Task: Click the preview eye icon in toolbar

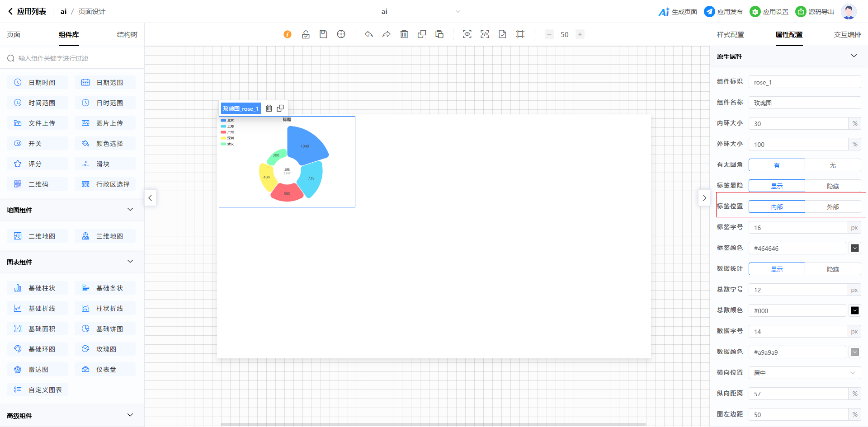Action: click(467, 34)
